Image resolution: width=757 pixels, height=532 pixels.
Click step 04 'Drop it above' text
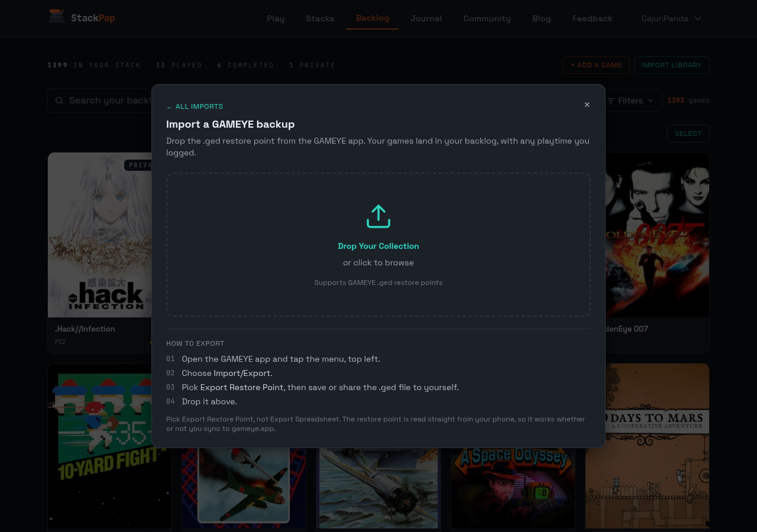click(209, 401)
